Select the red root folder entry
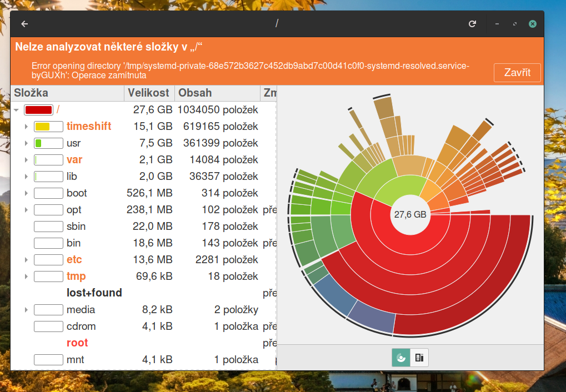The height and width of the screenshot is (392, 566). 77,343
